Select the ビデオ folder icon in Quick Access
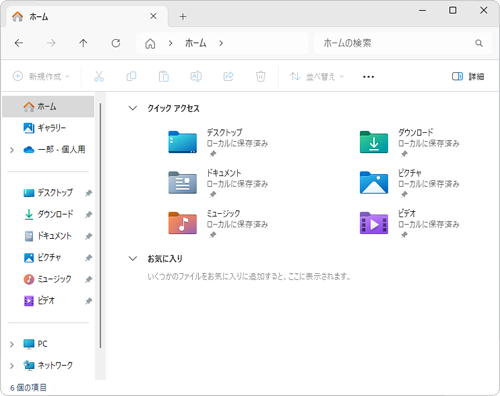 [374, 223]
